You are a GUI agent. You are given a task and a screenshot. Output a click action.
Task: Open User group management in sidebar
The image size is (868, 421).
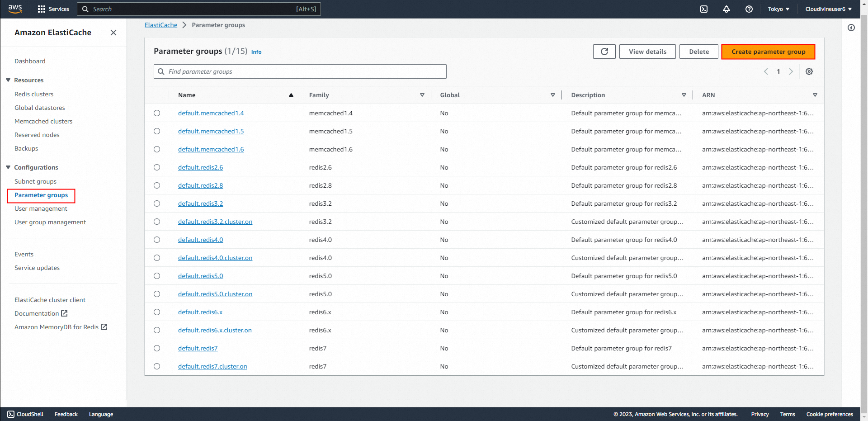pos(50,222)
